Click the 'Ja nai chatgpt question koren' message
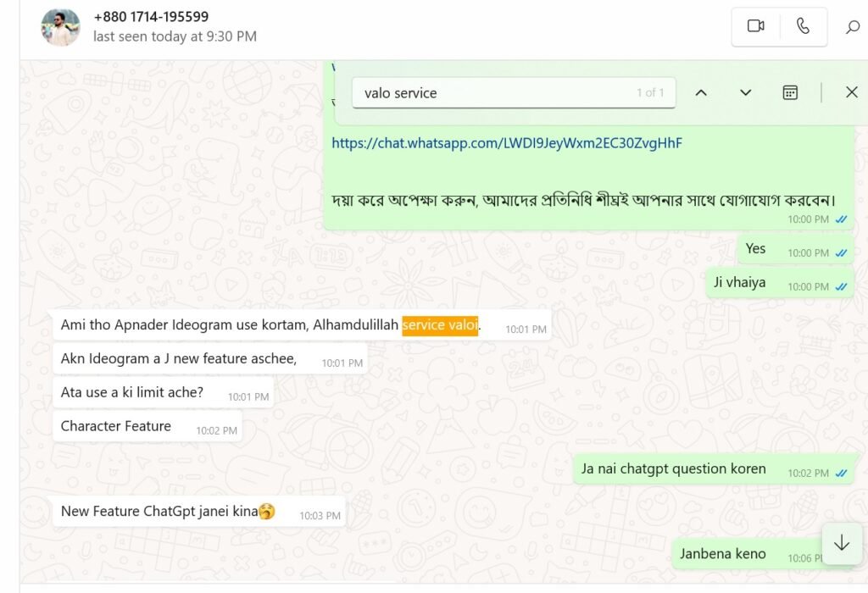Image resolution: width=868 pixels, height=593 pixels. click(x=673, y=468)
